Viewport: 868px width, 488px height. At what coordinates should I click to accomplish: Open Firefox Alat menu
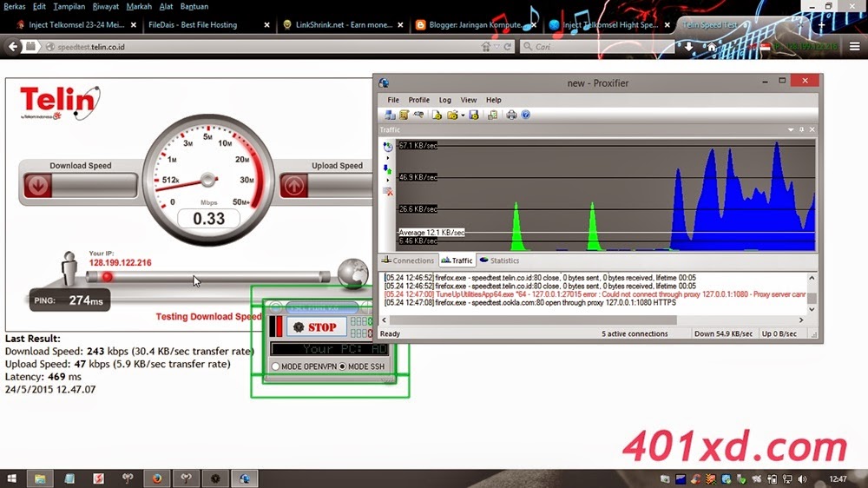(166, 7)
